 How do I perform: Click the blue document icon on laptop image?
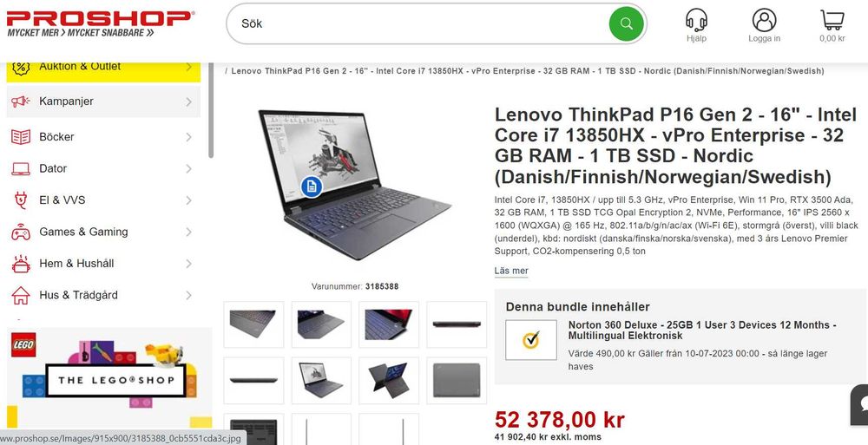pos(312,187)
